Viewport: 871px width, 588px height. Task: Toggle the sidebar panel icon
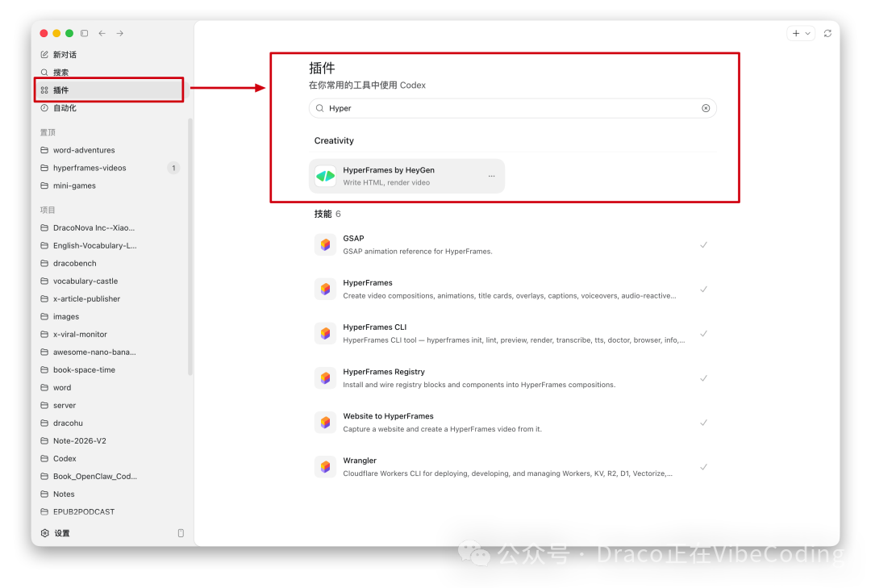pos(85,33)
